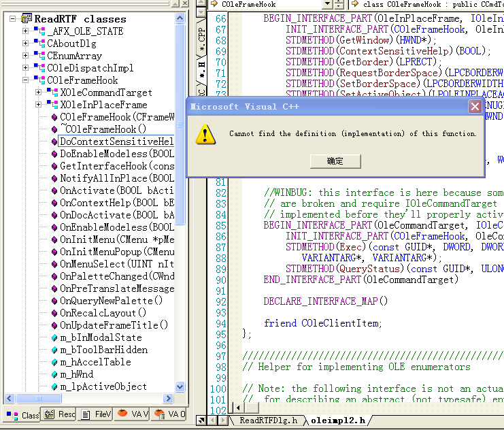
Task: Select the OnMenuSelect method in tree
Action: tap(117, 264)
